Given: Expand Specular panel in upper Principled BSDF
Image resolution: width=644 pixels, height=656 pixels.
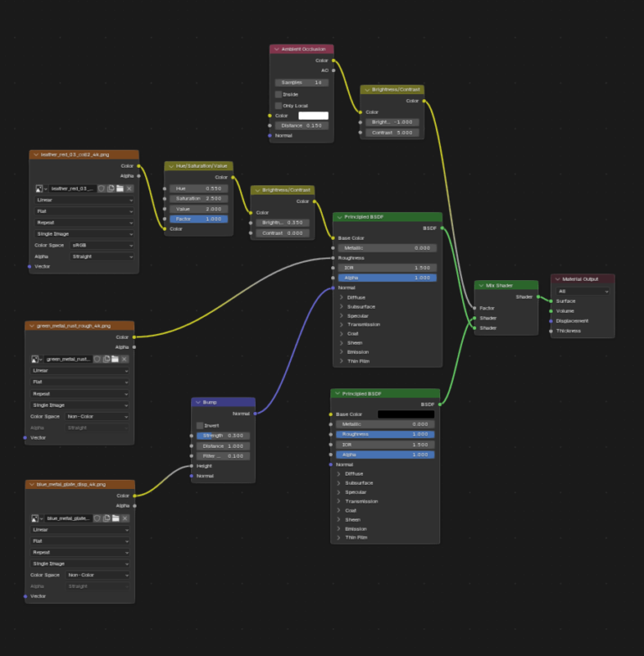Looking at the screenshot, I should [341, 316].
